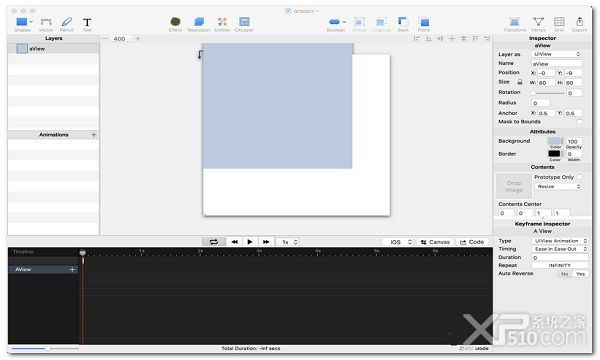Click the rewind playback button
Screen dimensions: 600x360
(x=235, y=242)
